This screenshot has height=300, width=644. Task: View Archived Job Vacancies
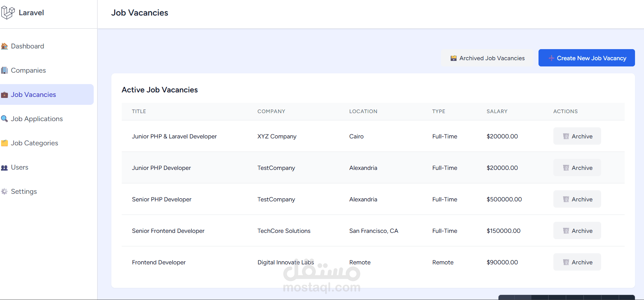coord(487,58)
